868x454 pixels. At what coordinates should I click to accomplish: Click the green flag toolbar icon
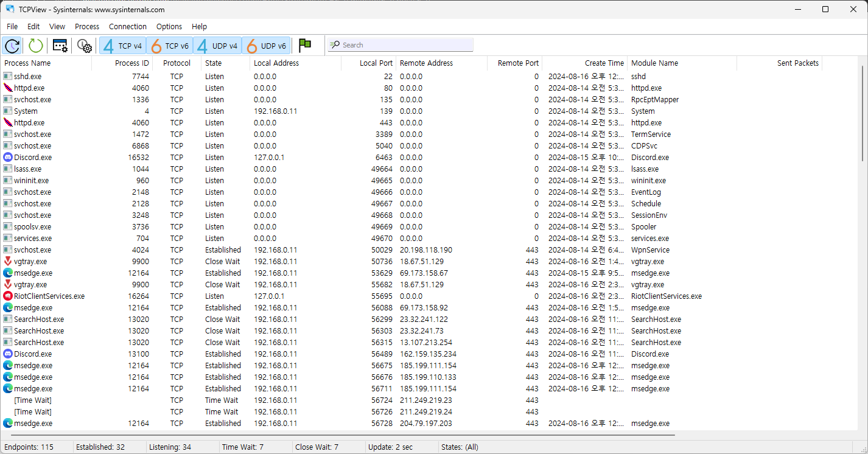(305, 46)
